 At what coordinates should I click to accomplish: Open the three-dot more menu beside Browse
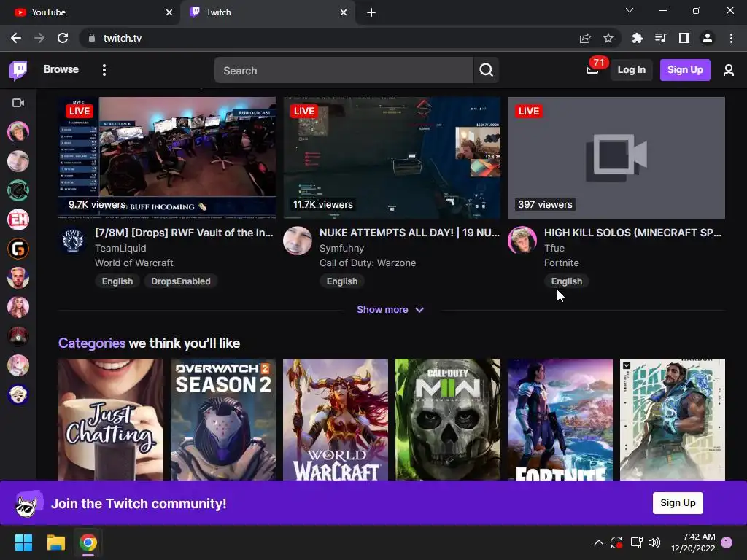click(x=104, y=70)
